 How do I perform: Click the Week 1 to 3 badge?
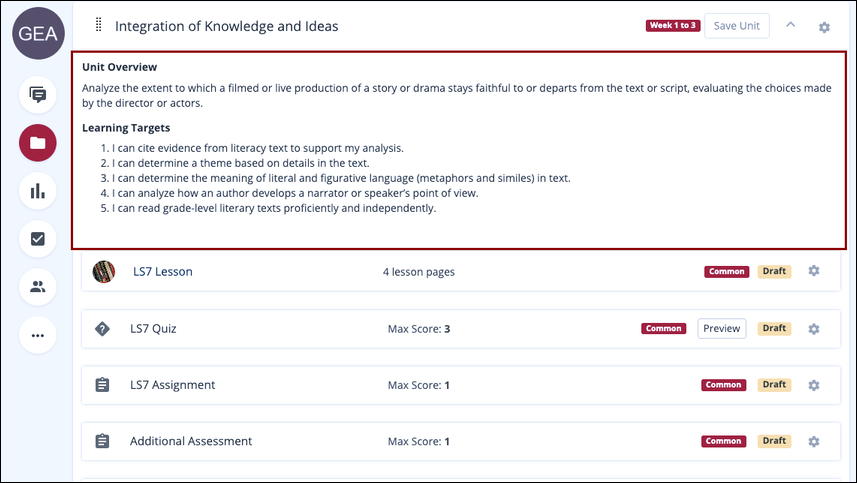673,26
